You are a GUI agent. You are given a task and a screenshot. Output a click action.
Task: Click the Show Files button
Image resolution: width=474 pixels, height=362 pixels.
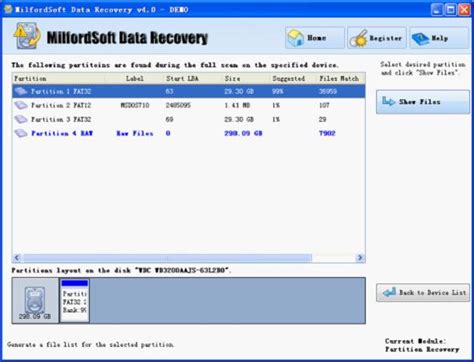(423, 102)
